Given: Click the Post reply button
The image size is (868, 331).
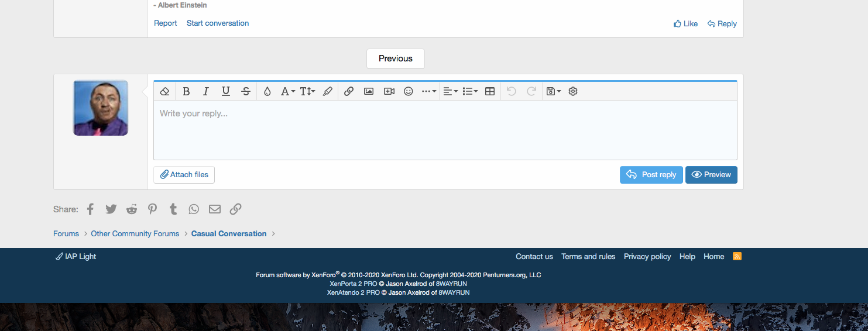Looking at the screenshot, I should (651, 175).
